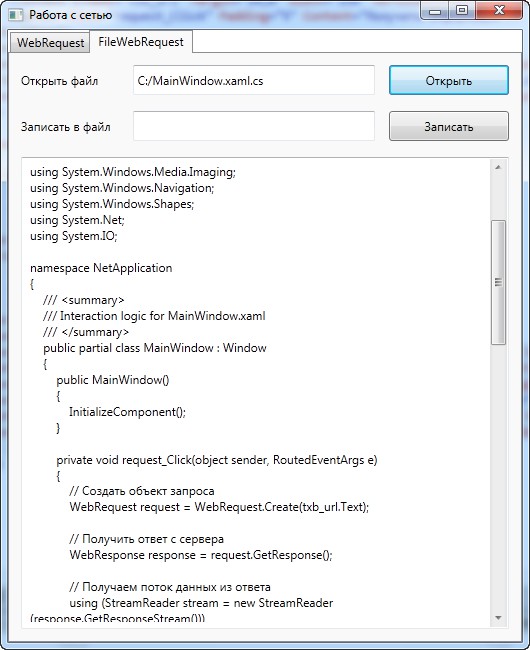Click the scrollbar up arrow in the code box
This screenshot has height=650, width=530.
click(x=498, y=167)
